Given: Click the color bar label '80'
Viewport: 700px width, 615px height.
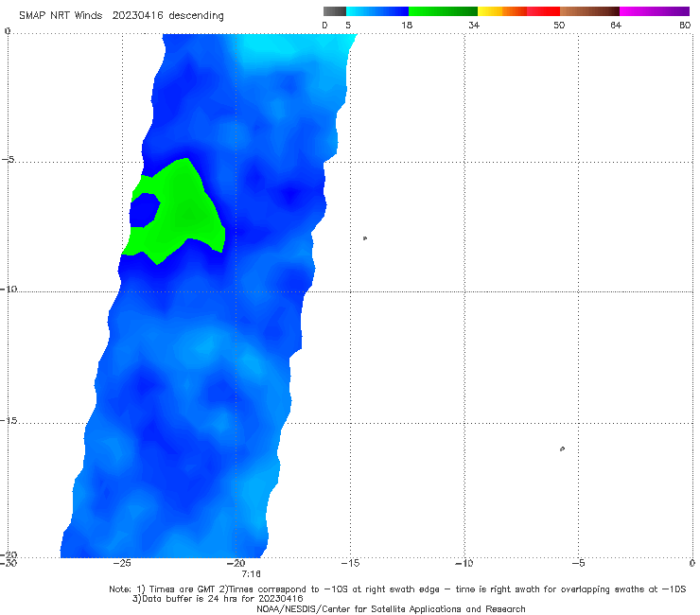Looking at the screenshot, I should 685,25.
